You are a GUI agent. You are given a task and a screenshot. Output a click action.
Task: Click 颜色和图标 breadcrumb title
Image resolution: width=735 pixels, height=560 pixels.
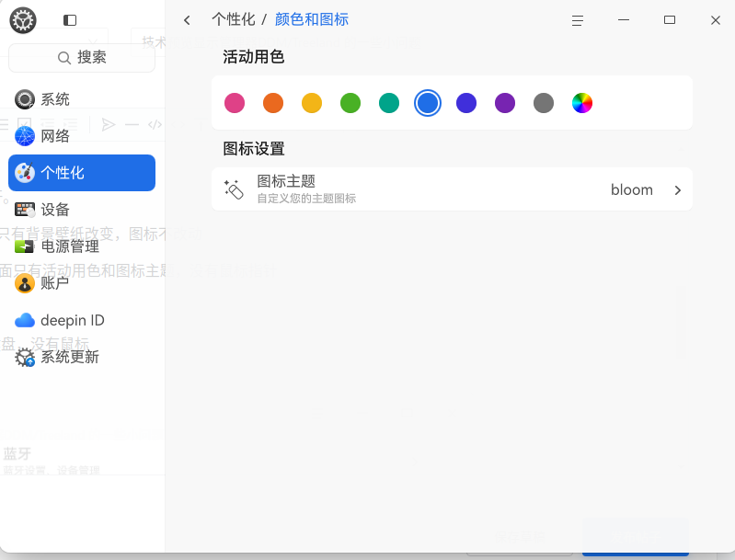click(312, 19)
